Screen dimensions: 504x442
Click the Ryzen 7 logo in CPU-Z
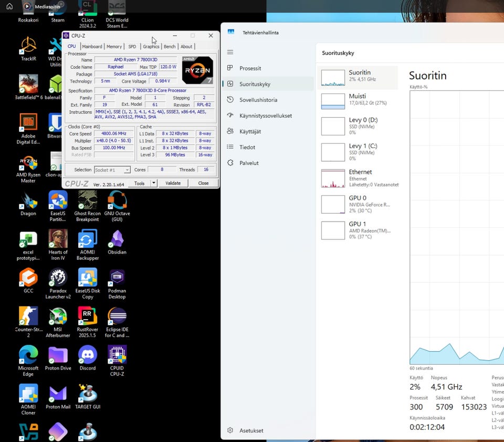[x=198, y=70]
